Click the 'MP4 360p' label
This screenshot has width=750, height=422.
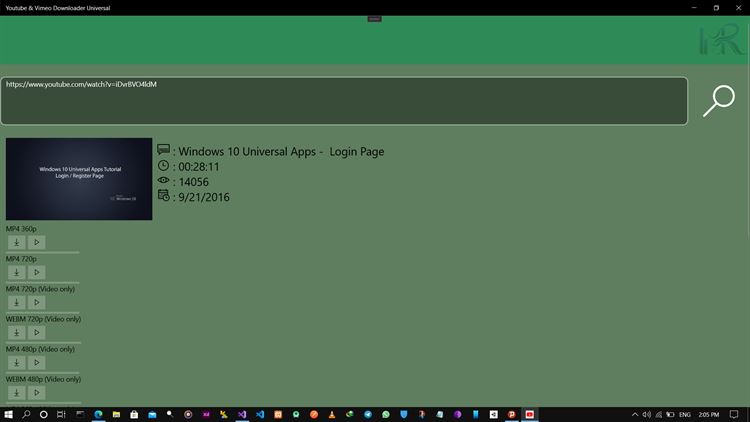[21, 229]
